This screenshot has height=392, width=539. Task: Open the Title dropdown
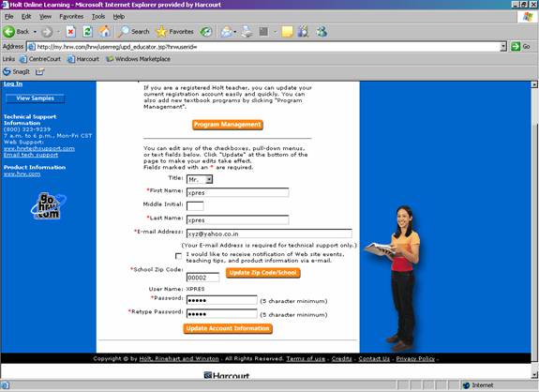(x=200, y=179)
